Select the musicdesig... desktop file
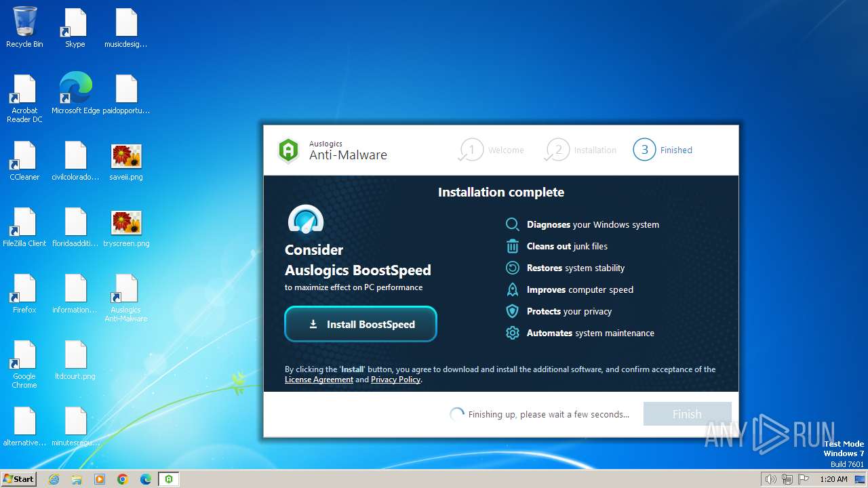Image resolution: width=868 pixels, height=488 pixels. click(x=126, y=28)
